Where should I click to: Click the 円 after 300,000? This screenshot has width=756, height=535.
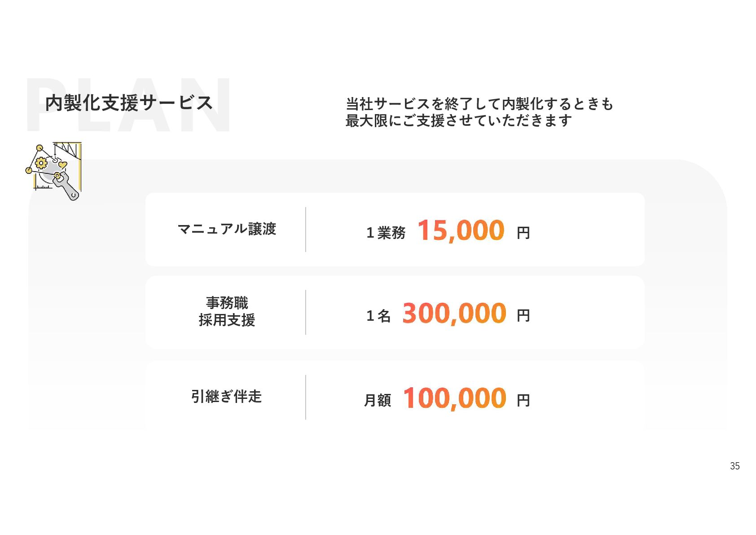[523, 316]
